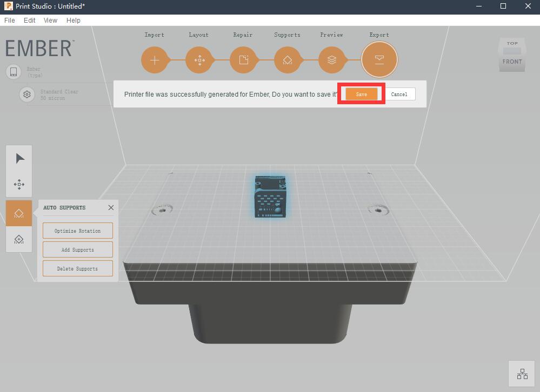This screenshot has height=392, width=540.
Task: Click the FRONT face of view cube
Action: [512, 62]
